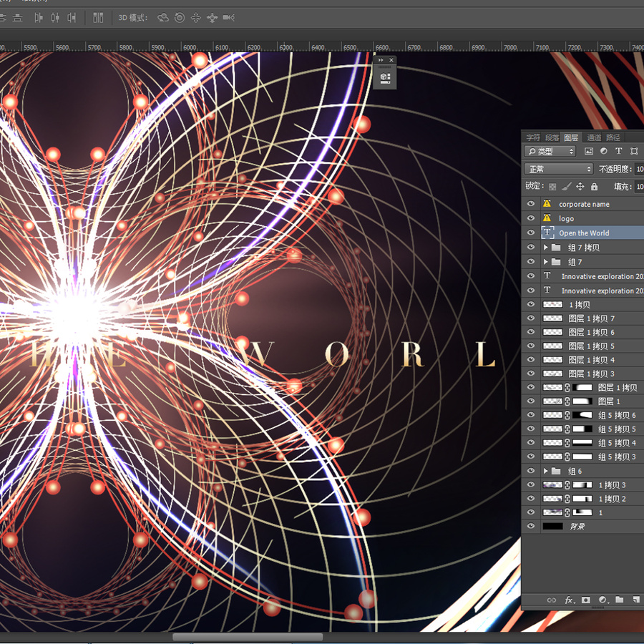644x644 pixels.
Task: Open the collapsed 3D cube panel icon
Action: [385, 77]
